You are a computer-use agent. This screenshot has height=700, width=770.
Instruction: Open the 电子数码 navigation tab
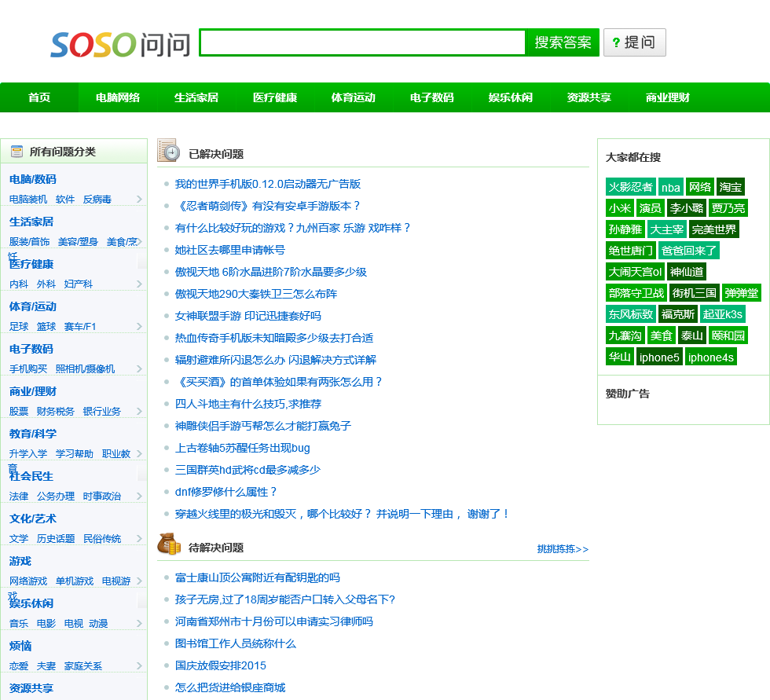[x=432, y=97]
